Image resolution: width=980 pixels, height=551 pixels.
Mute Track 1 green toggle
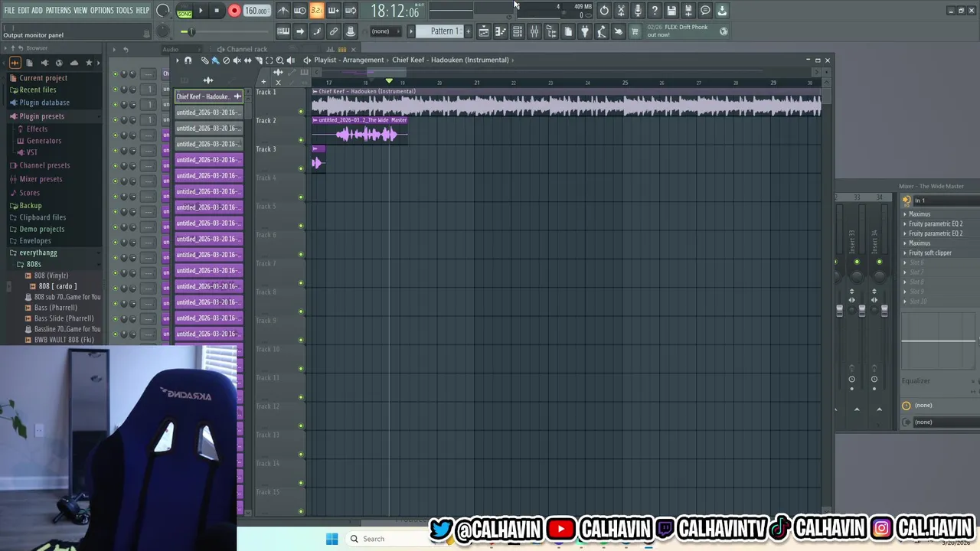point(301,112)
